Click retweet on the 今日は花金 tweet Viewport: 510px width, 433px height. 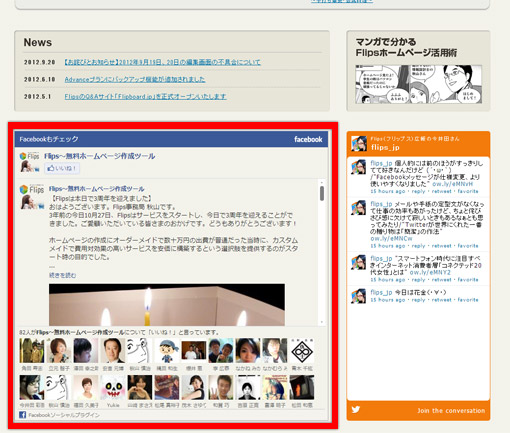pos(441,300)
